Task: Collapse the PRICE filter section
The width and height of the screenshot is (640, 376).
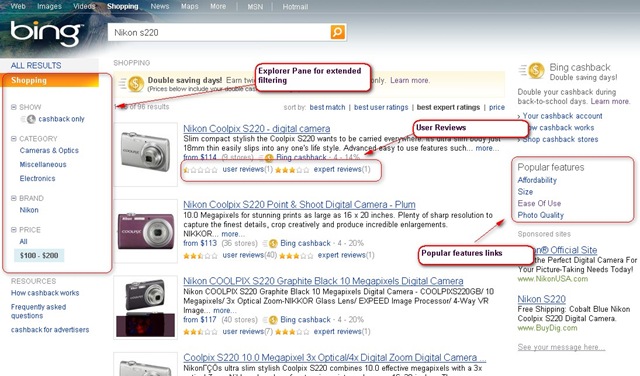Action: [x=13, y=230]
